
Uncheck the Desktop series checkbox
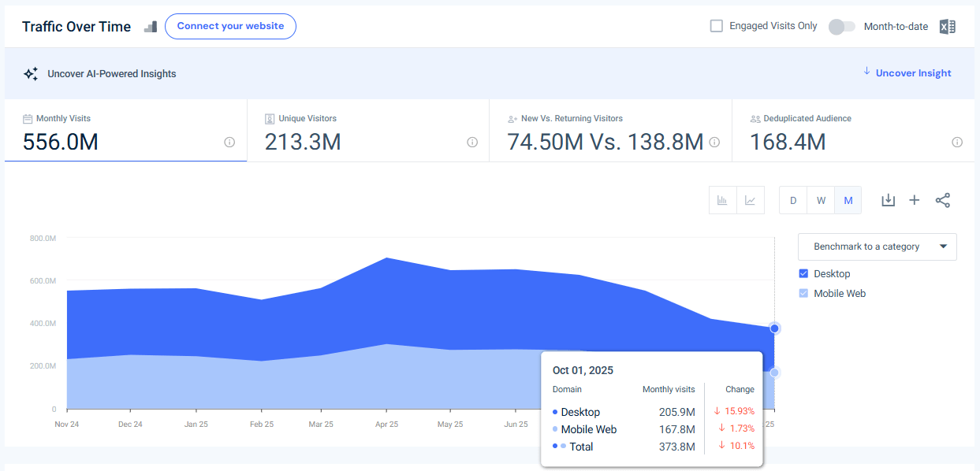(x=803, y=273)
